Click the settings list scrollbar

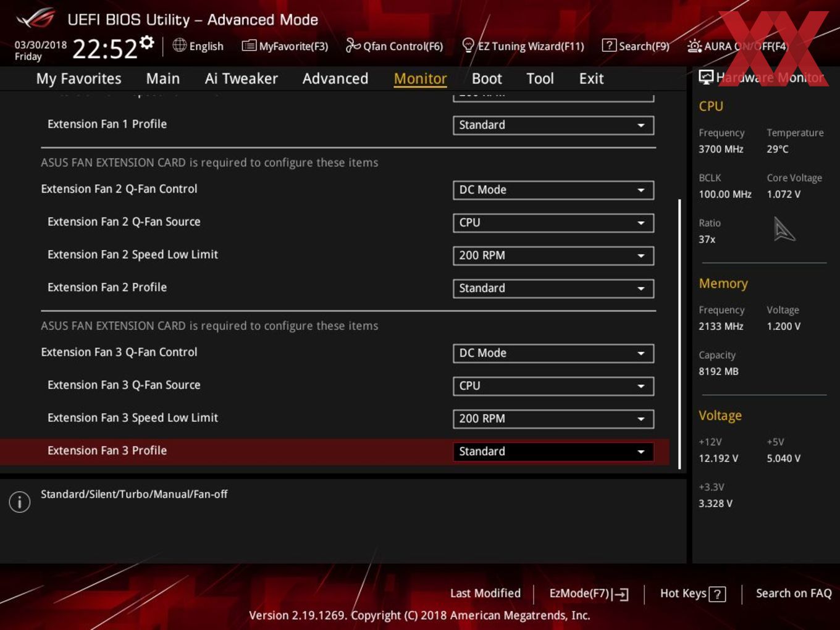(679, 334)
